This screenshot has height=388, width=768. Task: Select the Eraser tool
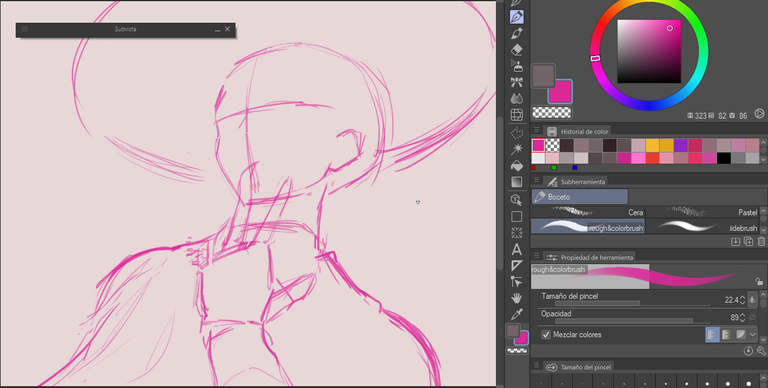pyautogui.click(x=516, y=49)
